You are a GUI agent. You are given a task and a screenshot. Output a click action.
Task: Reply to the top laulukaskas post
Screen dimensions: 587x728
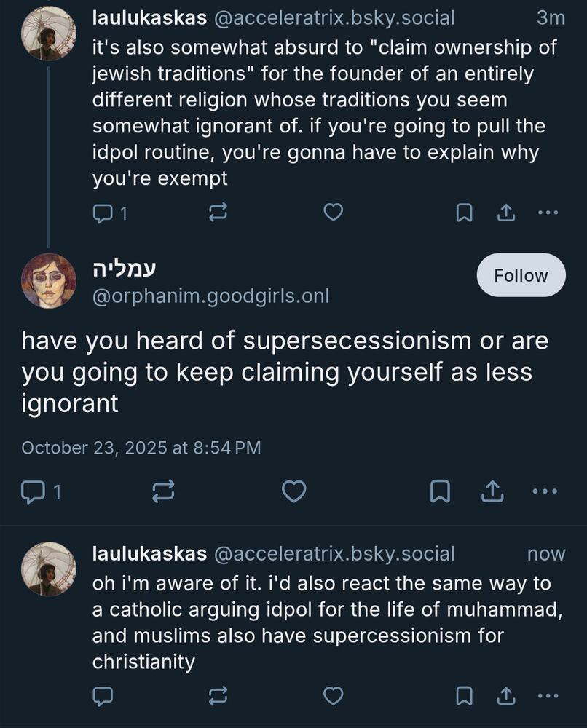(103, 213)
